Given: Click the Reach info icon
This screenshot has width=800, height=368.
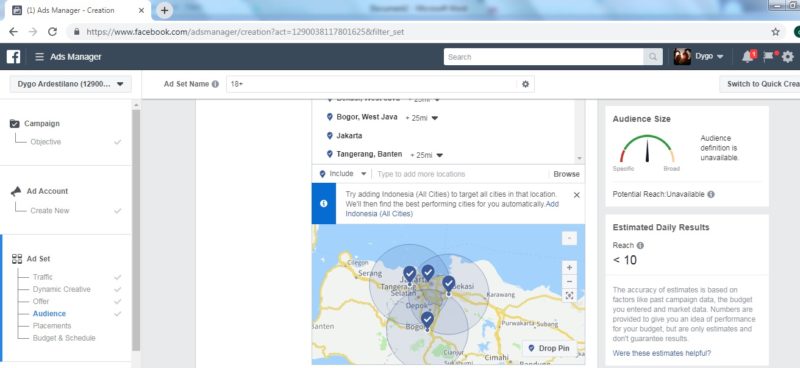Looking at the screenshot, I should point(640,246).
